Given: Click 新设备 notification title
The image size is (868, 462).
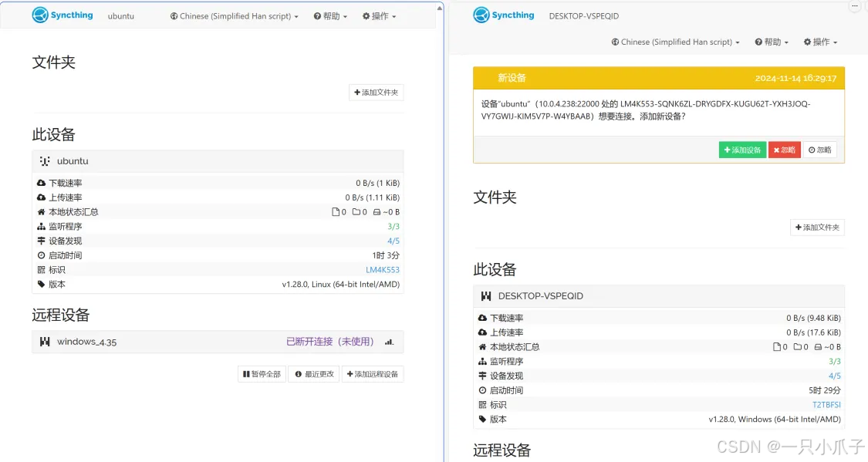Looking at the screenshot, I should point(512,78).
